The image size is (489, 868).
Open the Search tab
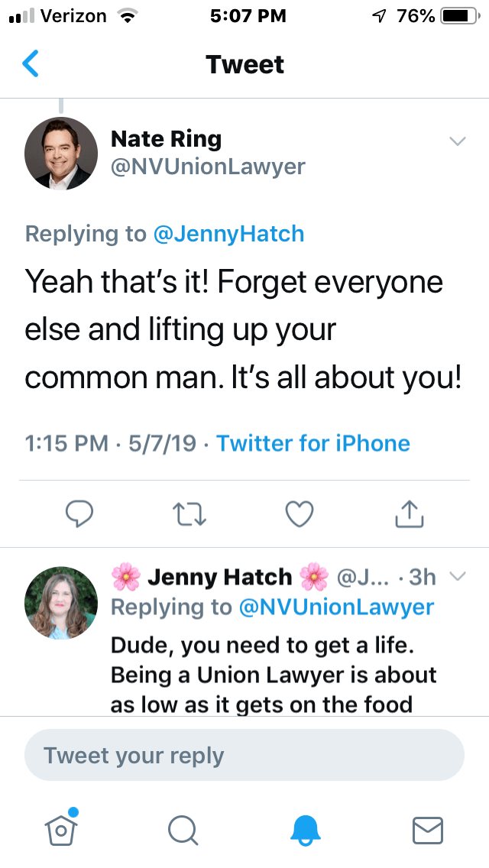point(183,829)
